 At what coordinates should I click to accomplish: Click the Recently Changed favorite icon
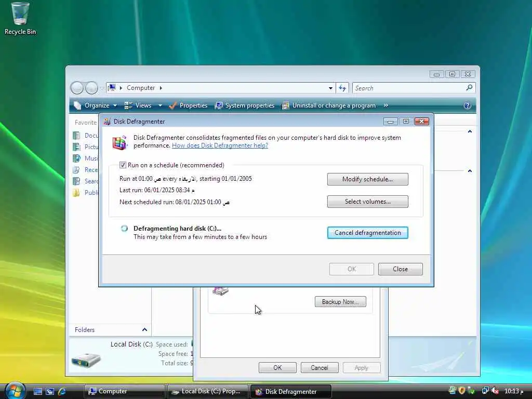pos(77,170)
